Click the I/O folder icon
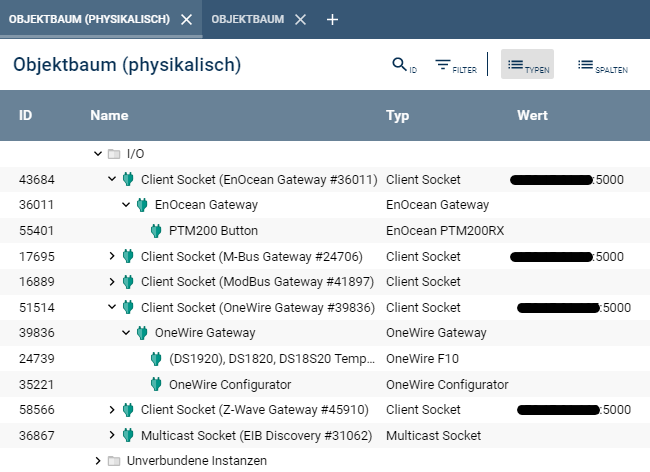The image size is (650, 472). [114, 154]
